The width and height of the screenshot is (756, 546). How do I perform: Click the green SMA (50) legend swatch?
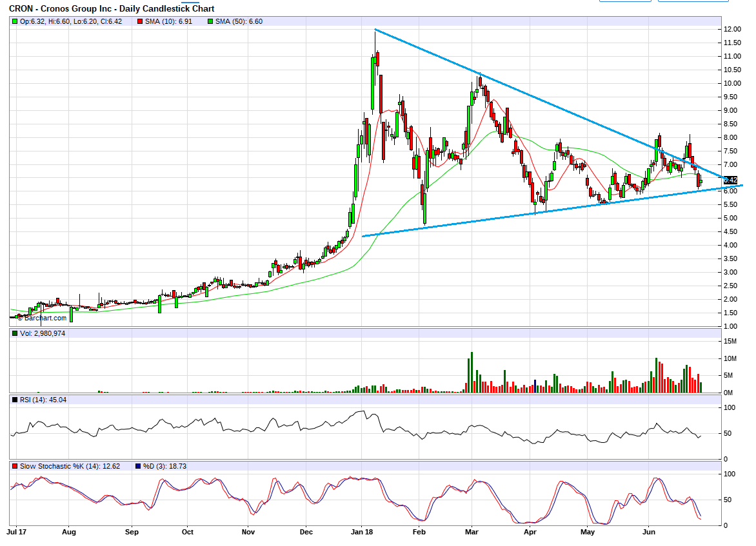point(210,21)
